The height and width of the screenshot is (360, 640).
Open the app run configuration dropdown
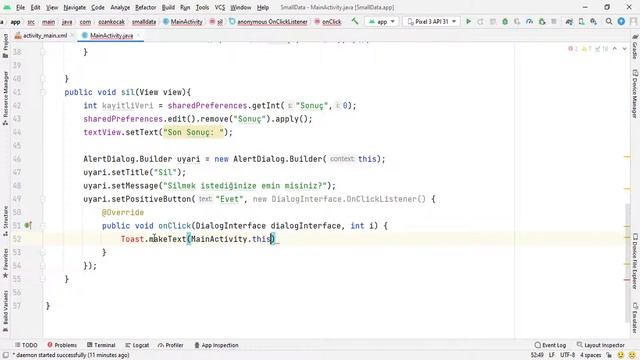point(382,21)
